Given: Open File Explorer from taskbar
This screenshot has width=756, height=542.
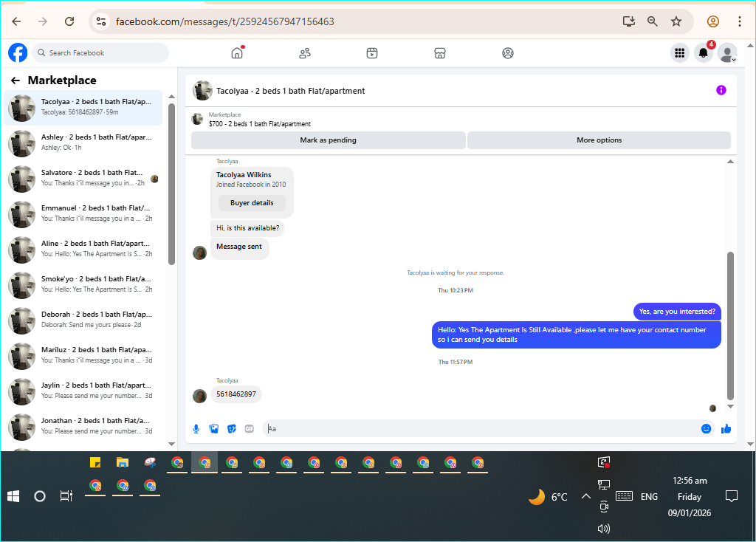Looking at the screenshot, I should [123, 462].
